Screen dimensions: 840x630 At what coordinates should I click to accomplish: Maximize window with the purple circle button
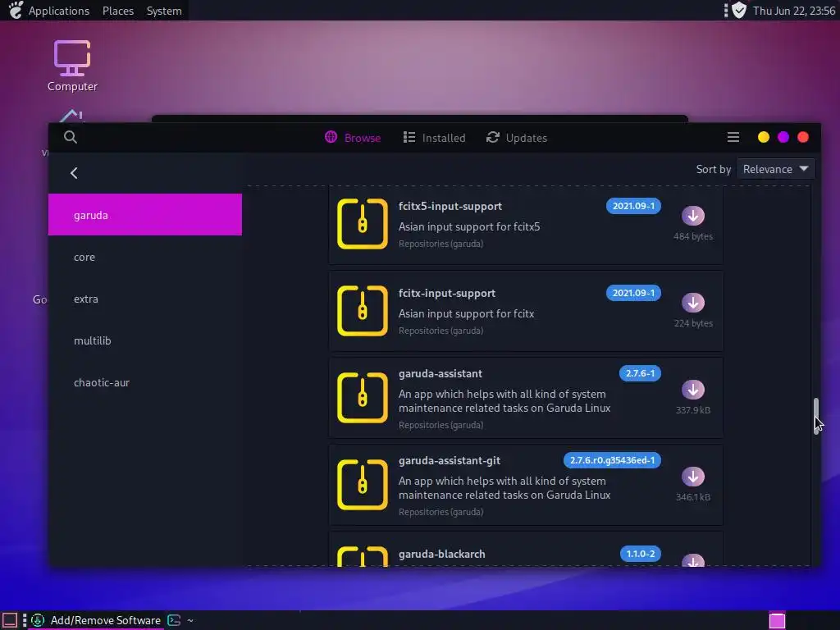[x=783, y=137]
